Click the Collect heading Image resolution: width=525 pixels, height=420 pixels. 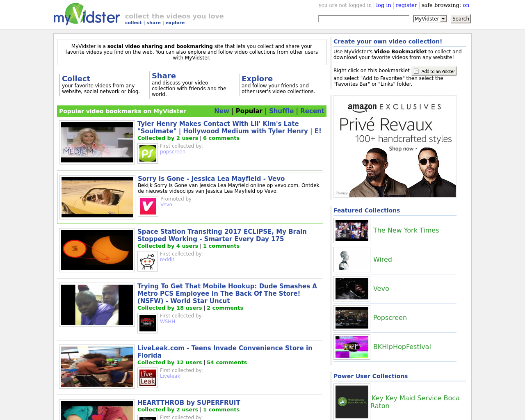tap(76, 79)
